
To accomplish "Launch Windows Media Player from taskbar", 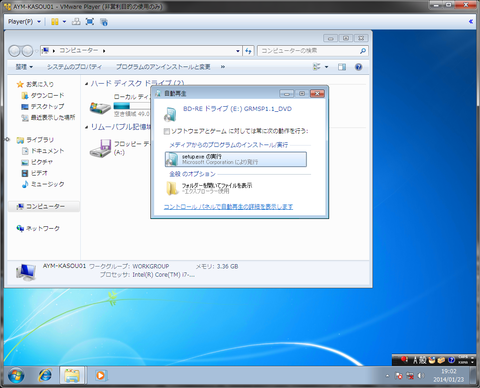I will tap(100, 376).
